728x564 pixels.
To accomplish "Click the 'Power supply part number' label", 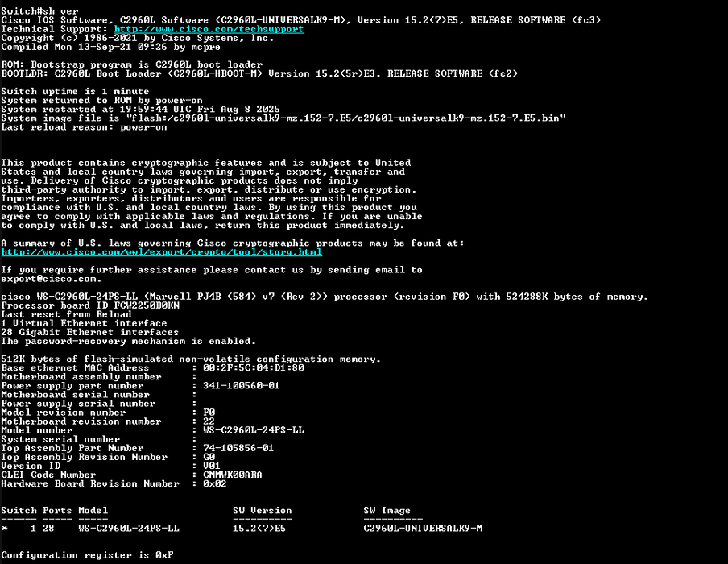I will click(72, 386).
